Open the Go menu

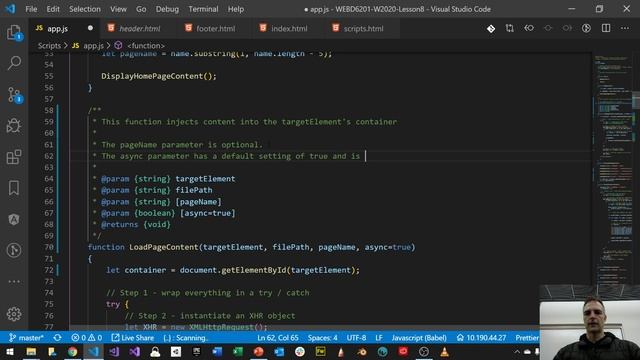(x=141, y=9)
